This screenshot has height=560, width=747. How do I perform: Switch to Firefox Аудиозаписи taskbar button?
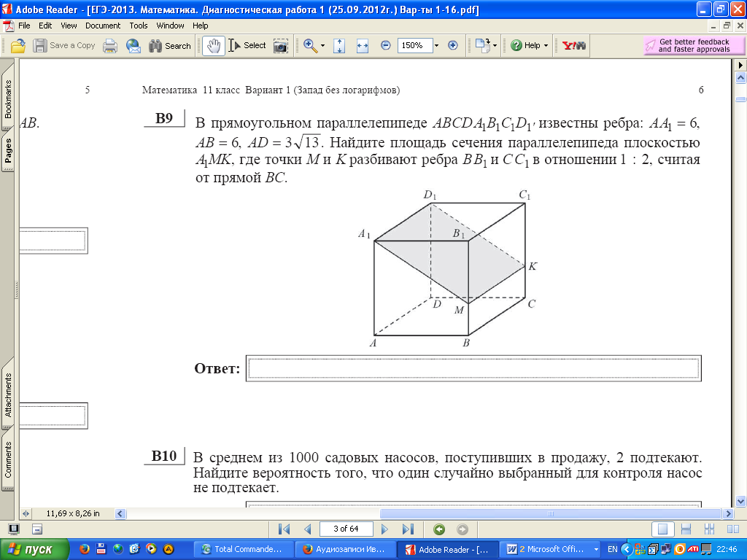coord(345,550)
